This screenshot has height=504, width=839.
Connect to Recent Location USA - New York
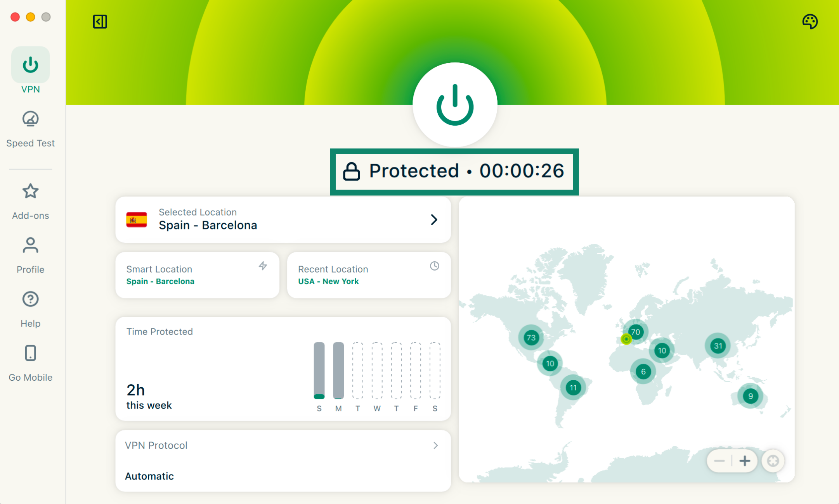369,275
